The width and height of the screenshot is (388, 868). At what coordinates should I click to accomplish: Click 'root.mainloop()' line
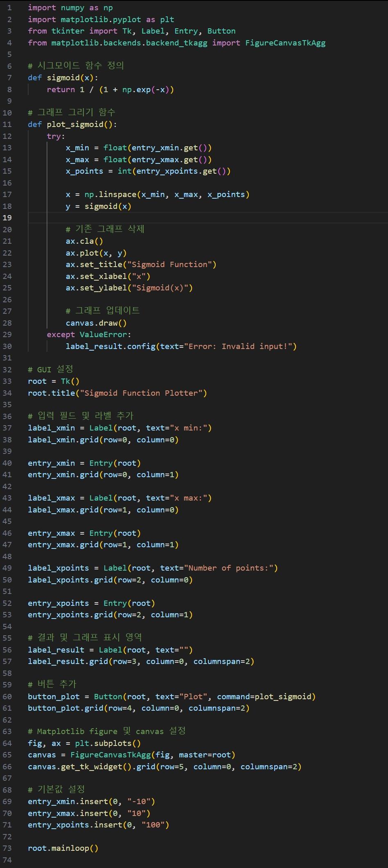[x=63, y=848]
